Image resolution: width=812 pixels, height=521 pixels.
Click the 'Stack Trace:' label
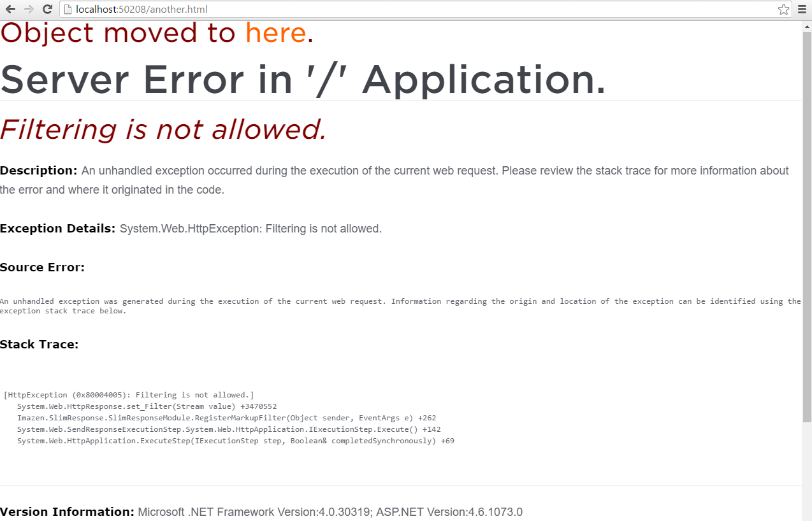40,345
